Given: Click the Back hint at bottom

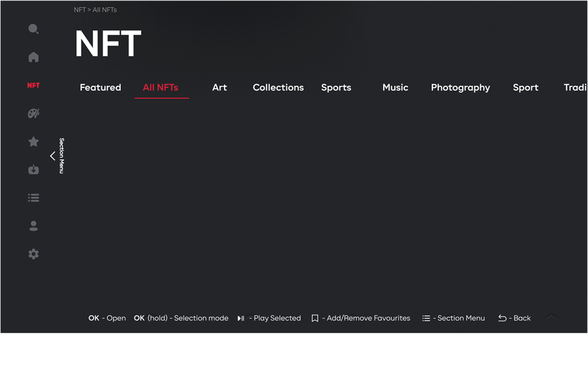Looking at the screenshot, I should (x=514, y=318).
